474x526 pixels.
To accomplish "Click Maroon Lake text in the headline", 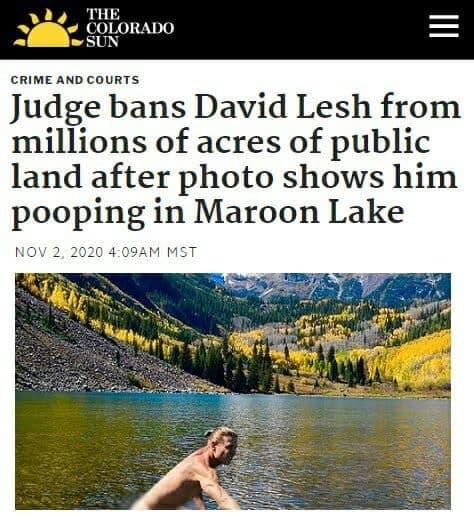I will pyautogui.click(x=299, y=212).
